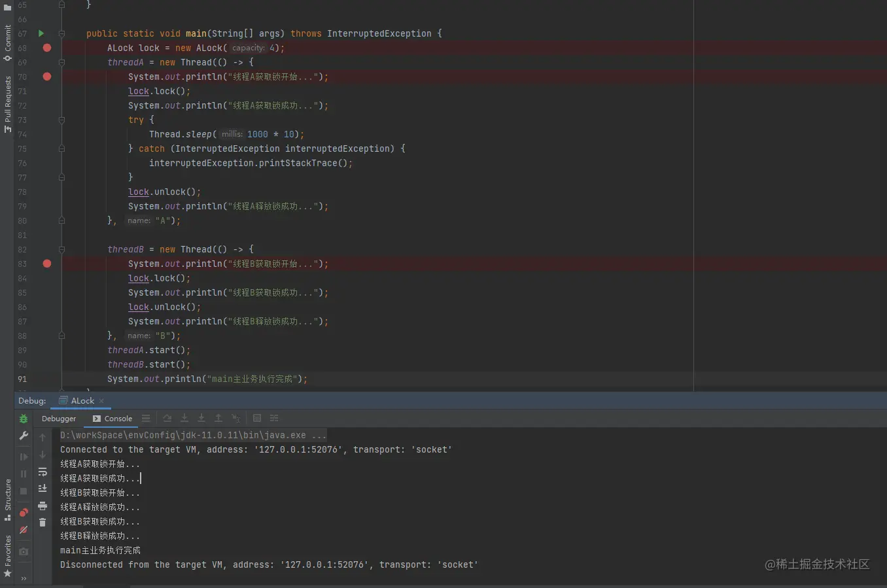
Task: Click fold end marker at line 80
Action: click(61, 220)
